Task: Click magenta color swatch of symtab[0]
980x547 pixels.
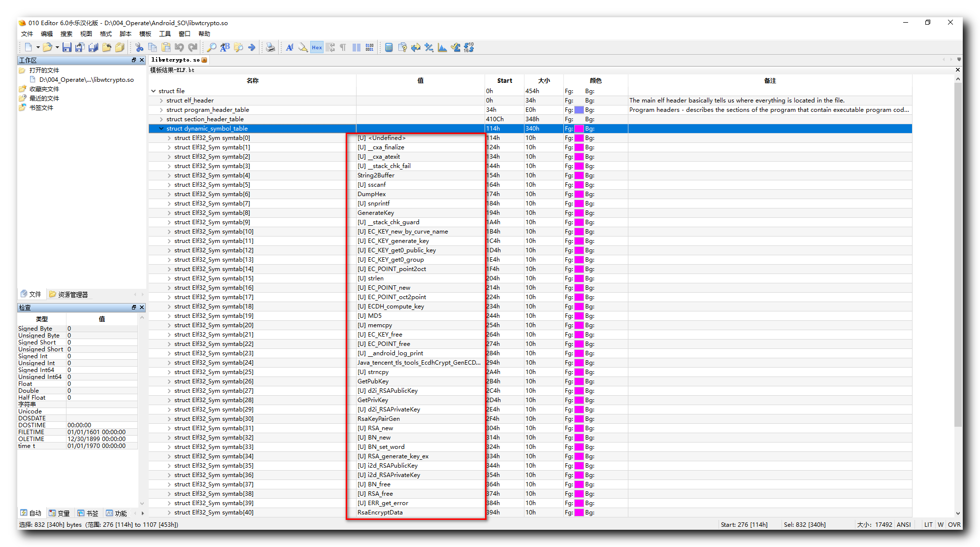Action: coord(579,138)
